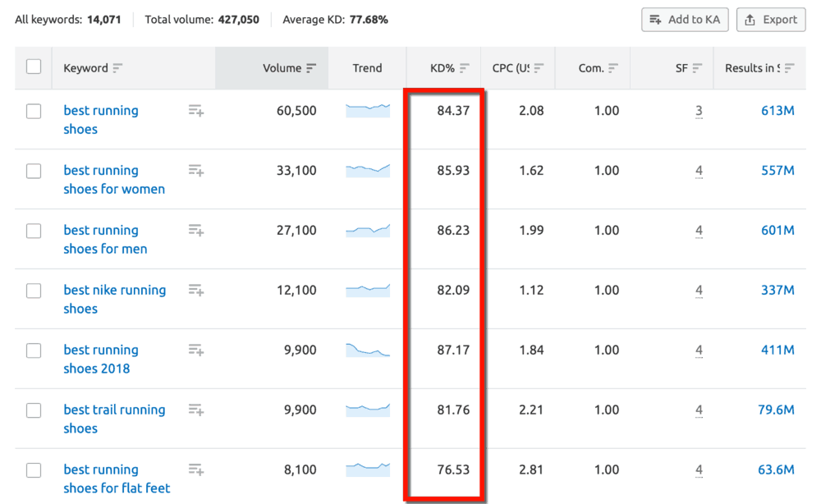The height and width of the screenshot is (504, 821).
Task: Click the Export icon button
Action: point(770,20)
